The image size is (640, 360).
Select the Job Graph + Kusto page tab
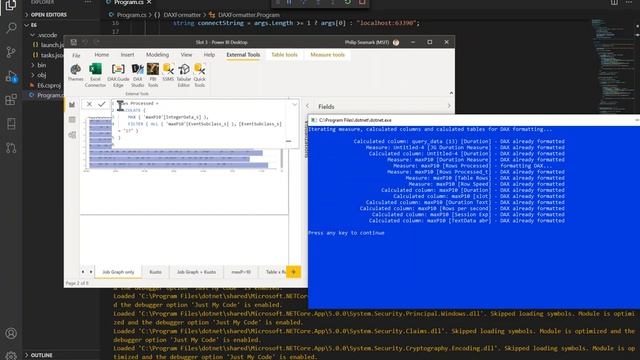pyautogui.click(x=196, y=272)
